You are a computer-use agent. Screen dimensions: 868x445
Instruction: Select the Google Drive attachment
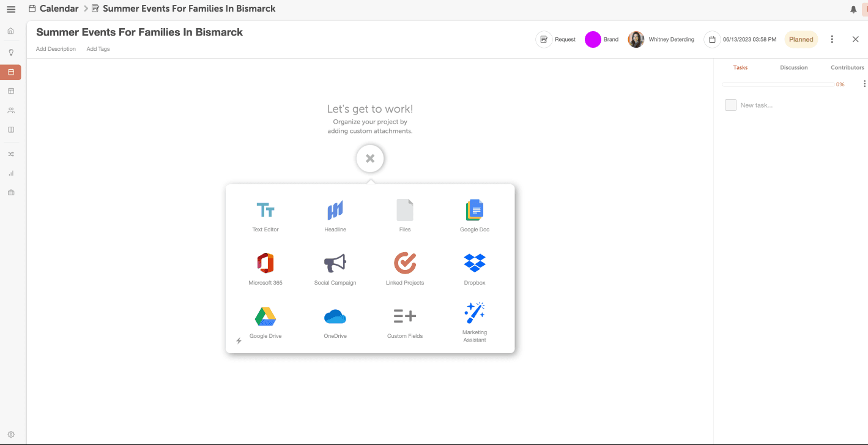tap(265, 317)
